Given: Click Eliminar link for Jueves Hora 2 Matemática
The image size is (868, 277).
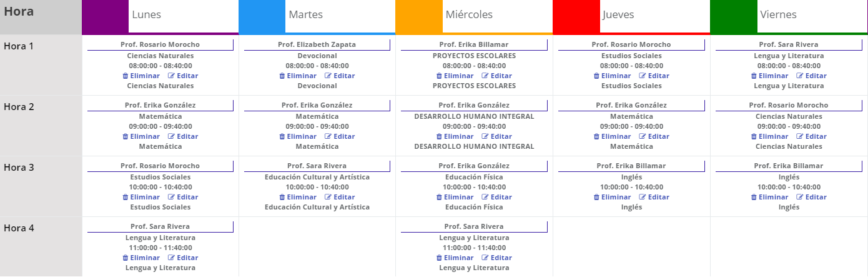Looking at the screenshot, I should pyautogui.click(x=614, y=136).
